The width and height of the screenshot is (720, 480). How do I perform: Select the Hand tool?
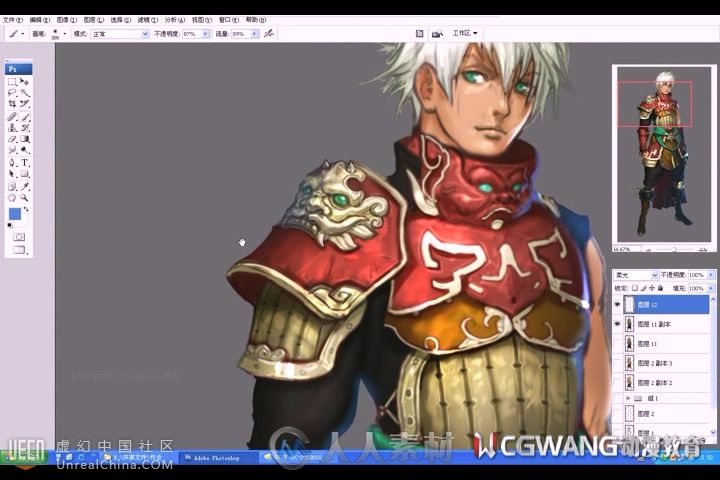point(12,198)
